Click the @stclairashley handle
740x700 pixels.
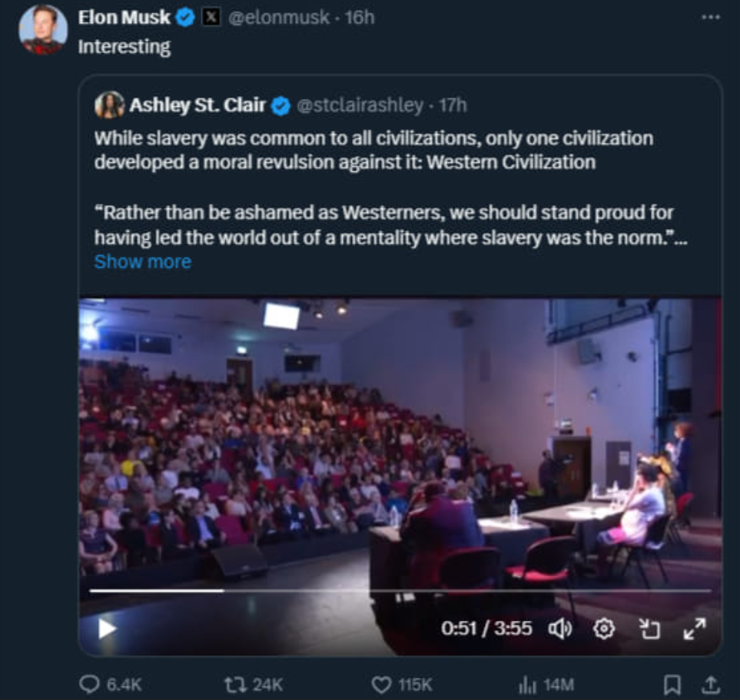359,105
